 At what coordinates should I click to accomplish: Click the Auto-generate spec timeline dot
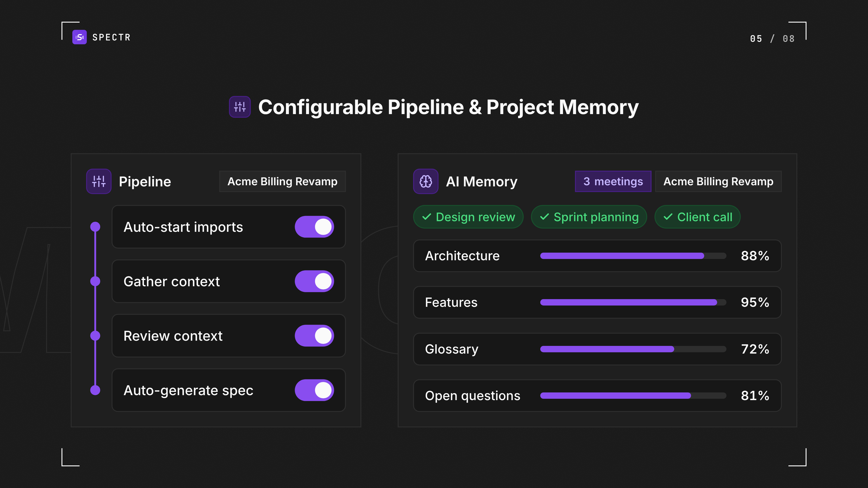click(95, 390)
